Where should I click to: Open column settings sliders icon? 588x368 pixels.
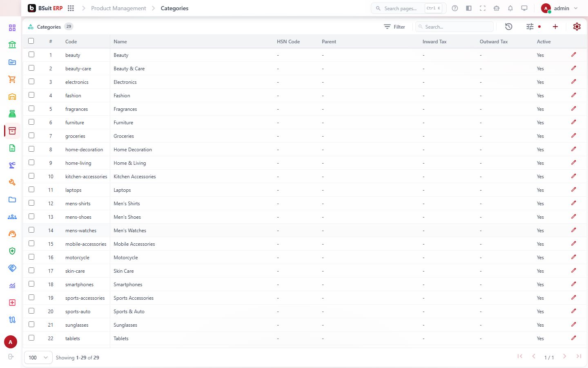(x=530, y=27)
